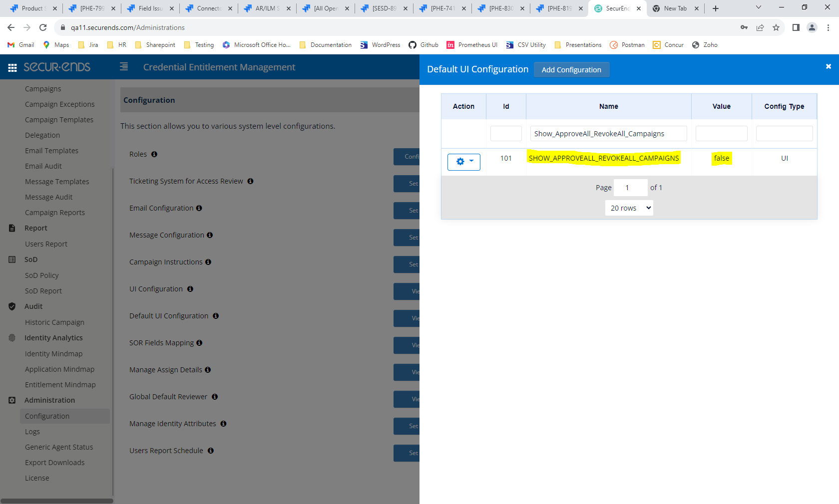Click the Identity Analytics fingerprint icon
This screenshot has height=504, width=839.
click(x=12, y=337)
